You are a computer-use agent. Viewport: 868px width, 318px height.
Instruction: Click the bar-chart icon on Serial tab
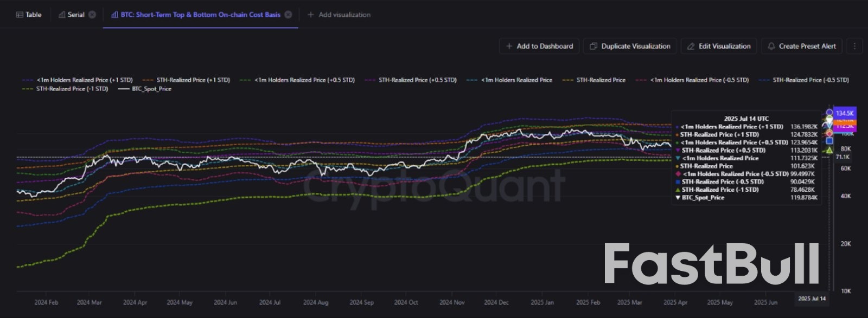[x=62, y=15]
